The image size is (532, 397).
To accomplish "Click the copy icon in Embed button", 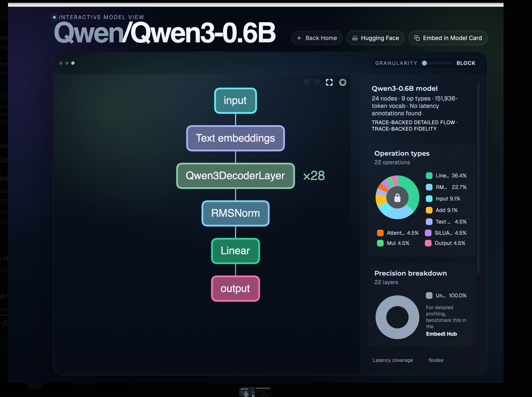I will (x=417, y=38).
